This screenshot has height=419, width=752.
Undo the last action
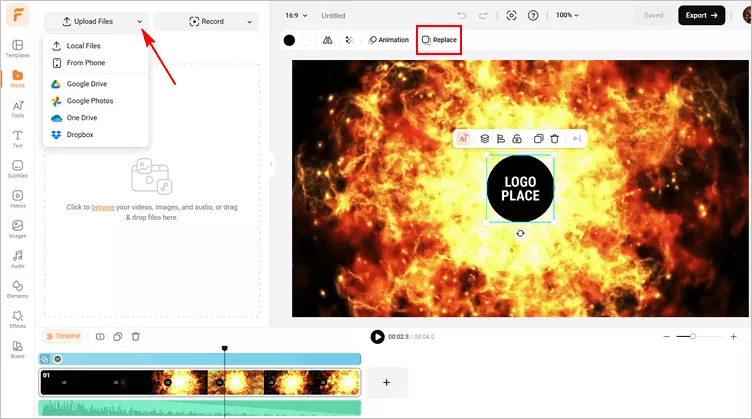tap(461, 15)
